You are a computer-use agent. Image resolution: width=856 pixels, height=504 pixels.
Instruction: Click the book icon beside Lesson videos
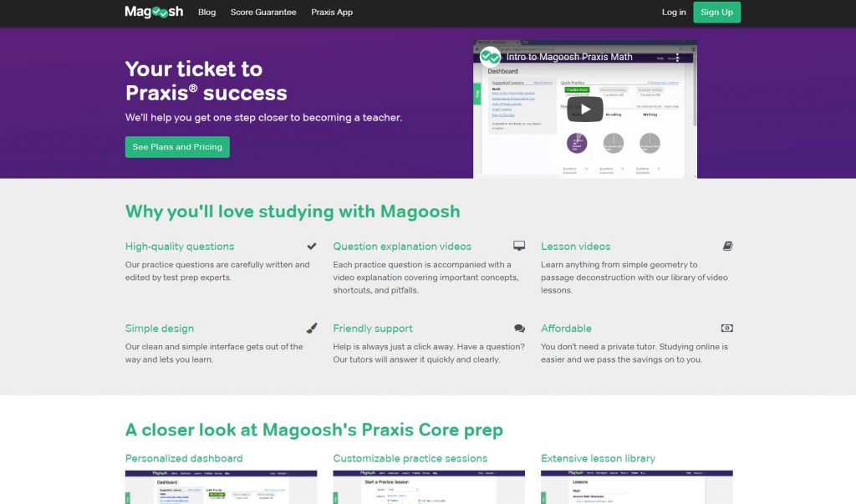[728, 247]
